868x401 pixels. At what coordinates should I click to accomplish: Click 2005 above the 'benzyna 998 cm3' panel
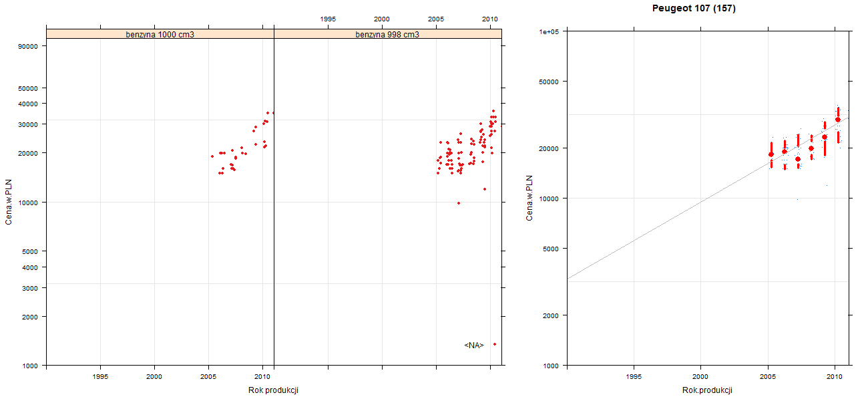point(436,19)
